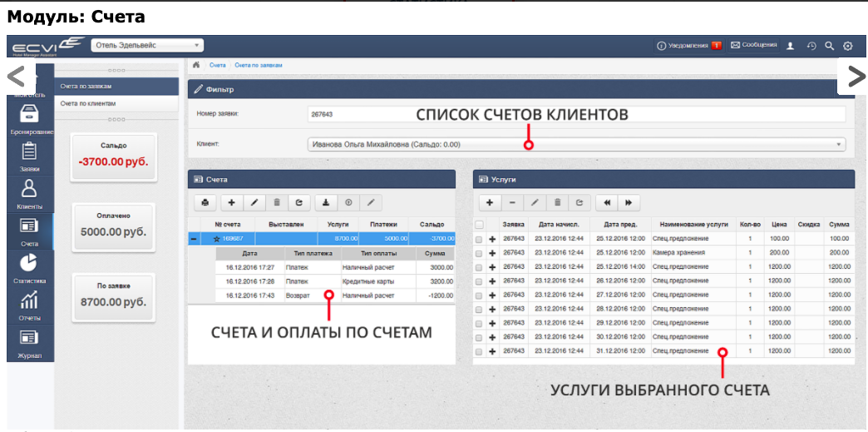
Task: Click the fast-forward double-arrow in Услуги toolbar
Action: (x=629, y=203)
